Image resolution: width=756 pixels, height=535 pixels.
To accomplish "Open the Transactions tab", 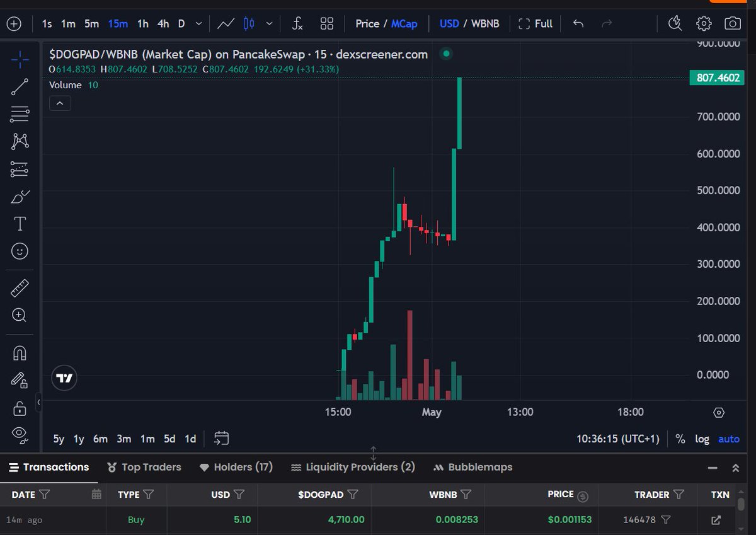I will (49, 467).
